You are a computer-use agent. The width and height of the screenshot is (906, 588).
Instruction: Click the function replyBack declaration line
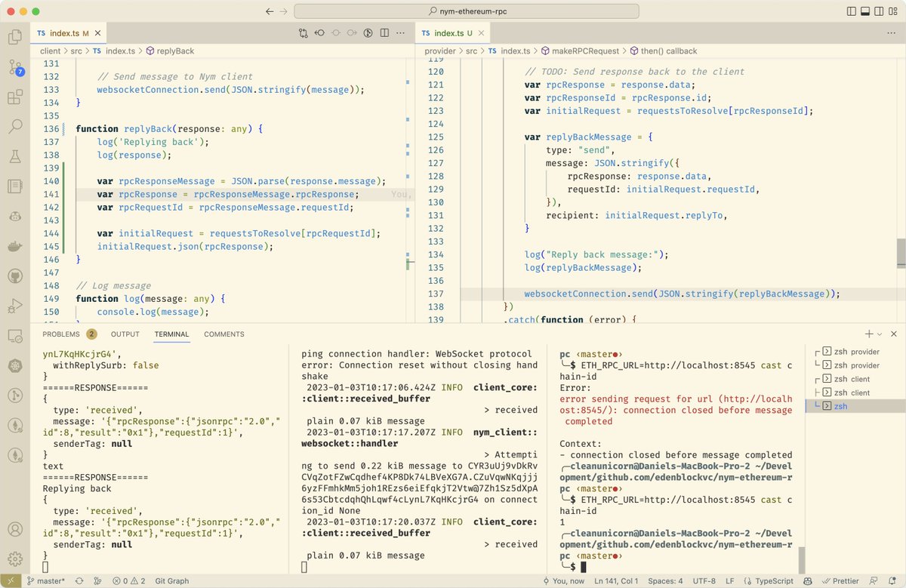170,129
